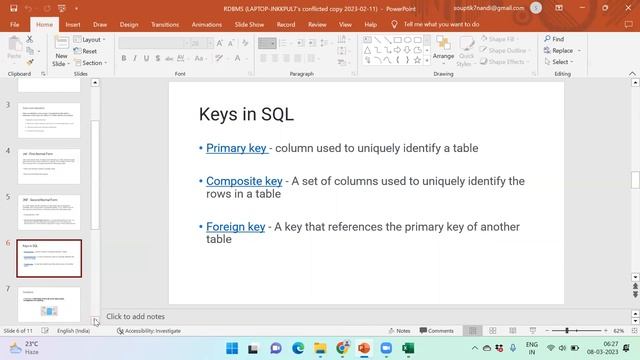Open the Layout dropdown
The image size is (640, 360).
(x=89, y=40)
